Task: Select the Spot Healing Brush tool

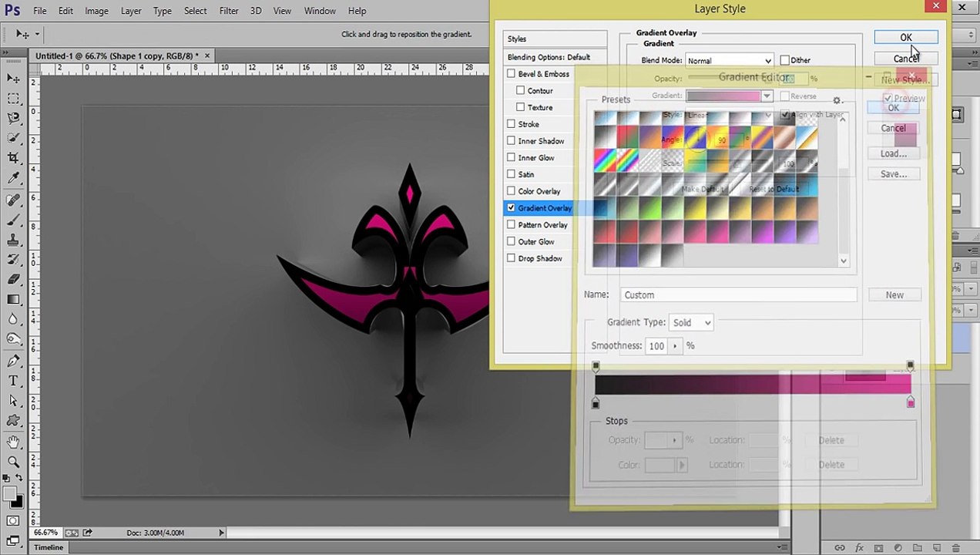Action: (14, 200)
